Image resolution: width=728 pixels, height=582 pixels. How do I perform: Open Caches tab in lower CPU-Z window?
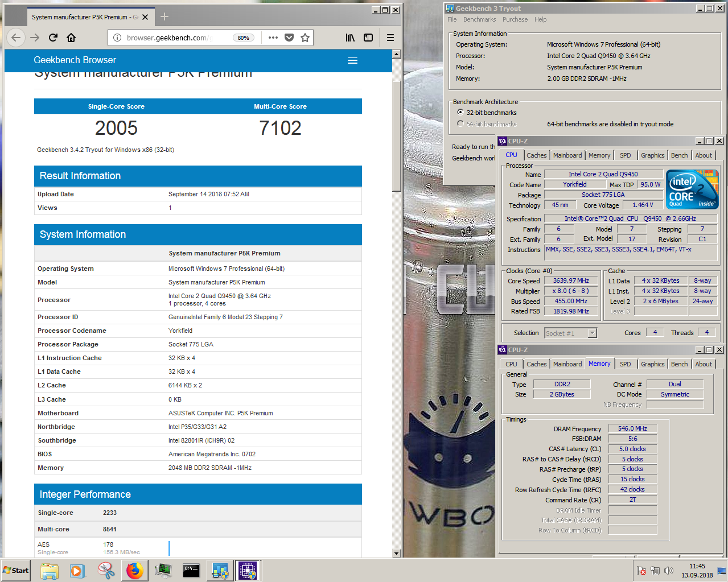(536, 364)
